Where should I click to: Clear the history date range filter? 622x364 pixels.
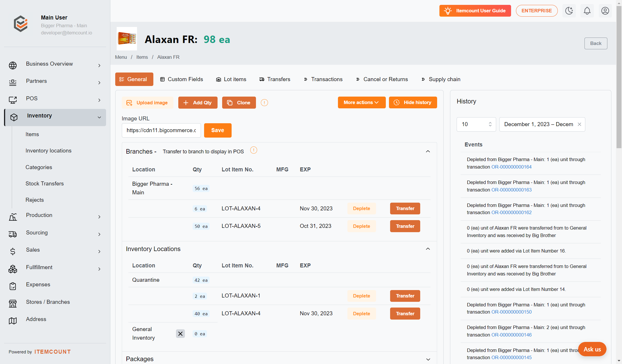[579, 124]
